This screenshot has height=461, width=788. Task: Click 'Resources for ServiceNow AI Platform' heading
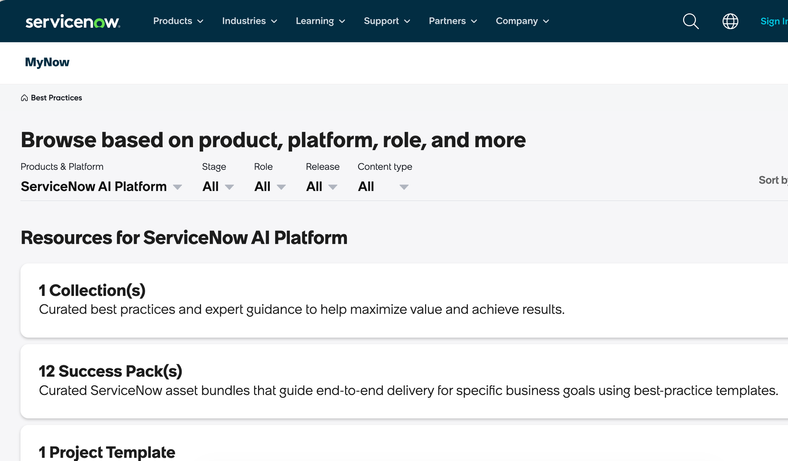(184, 238)
